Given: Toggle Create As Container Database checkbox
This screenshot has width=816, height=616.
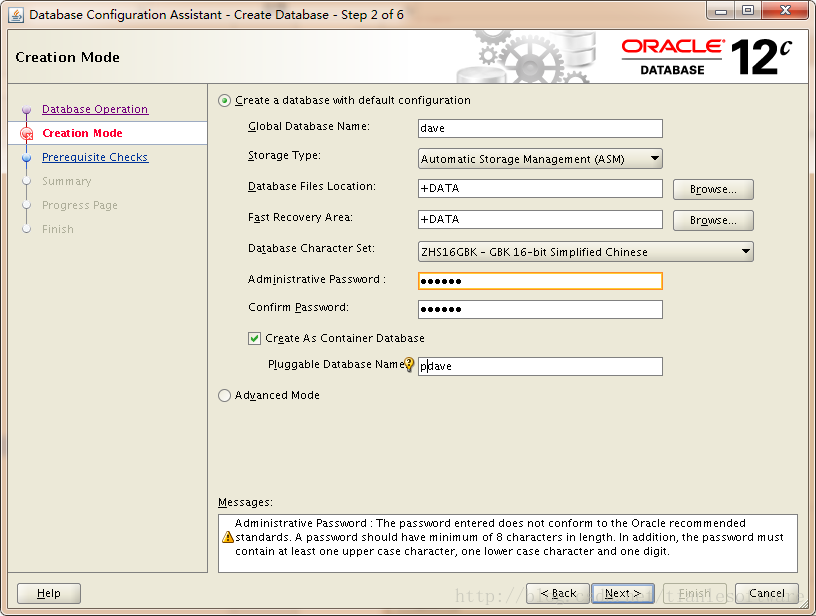Looking at the screenshot, I should coord(254,339).
